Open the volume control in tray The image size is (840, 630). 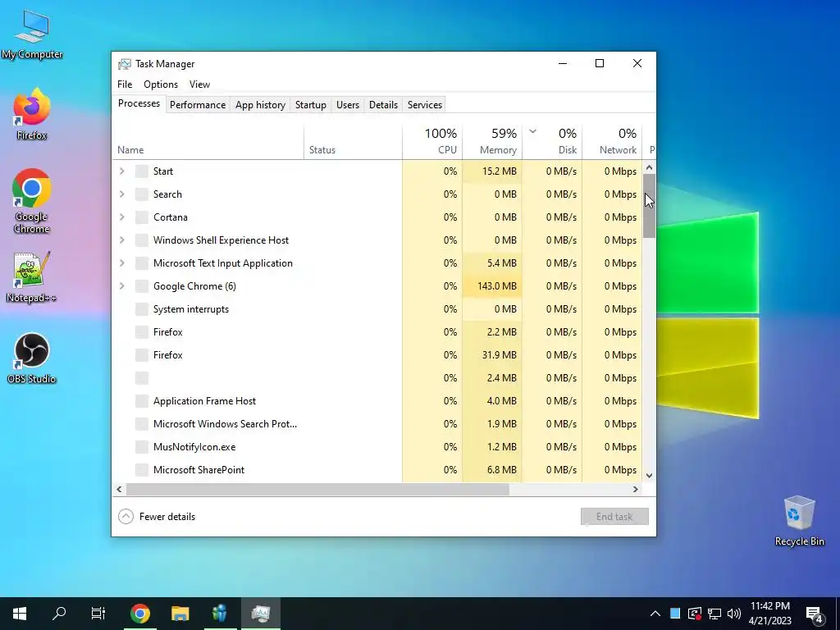pos(734,614)
